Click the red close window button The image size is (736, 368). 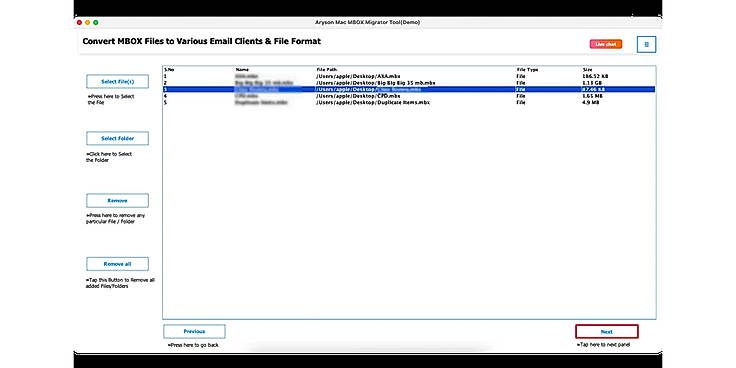pos(79,22)
